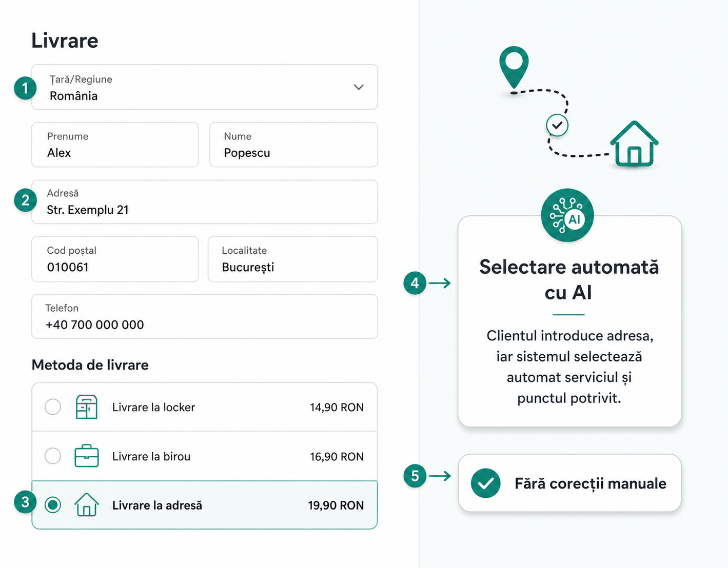Click the Prenume input field
728x568 pixels.
115,145
